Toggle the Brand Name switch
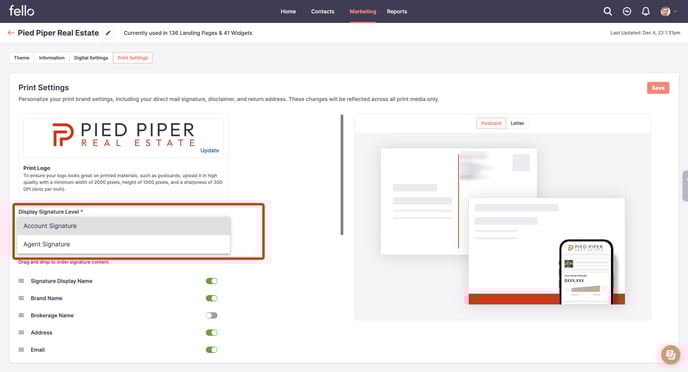 pos(211,298)
